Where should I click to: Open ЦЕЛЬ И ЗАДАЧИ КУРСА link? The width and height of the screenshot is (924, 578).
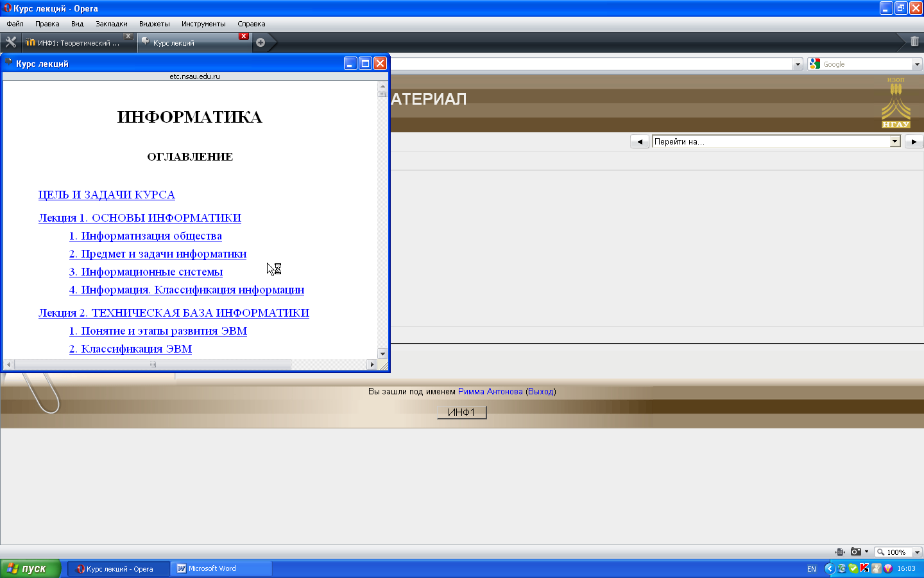click(x=107, y=195)
